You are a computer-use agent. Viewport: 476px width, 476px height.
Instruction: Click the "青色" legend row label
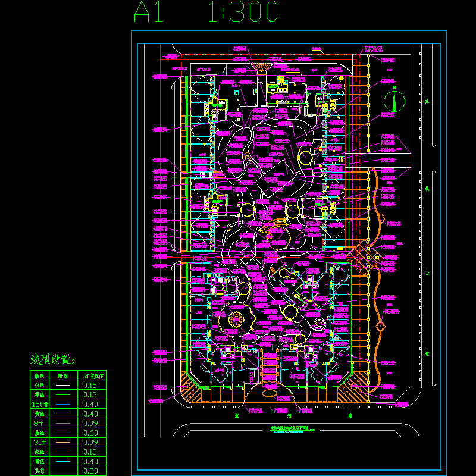point(39,462)
